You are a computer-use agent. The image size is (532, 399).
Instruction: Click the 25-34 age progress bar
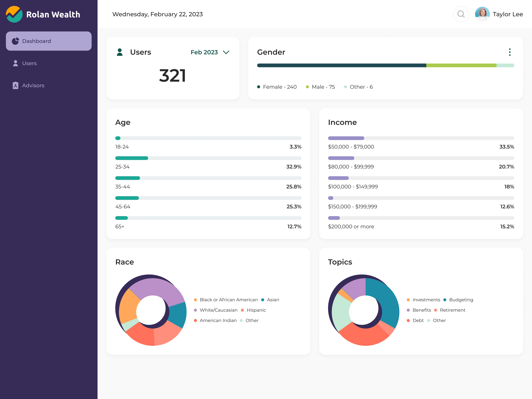pyautogui.click(x=208, y=158)
